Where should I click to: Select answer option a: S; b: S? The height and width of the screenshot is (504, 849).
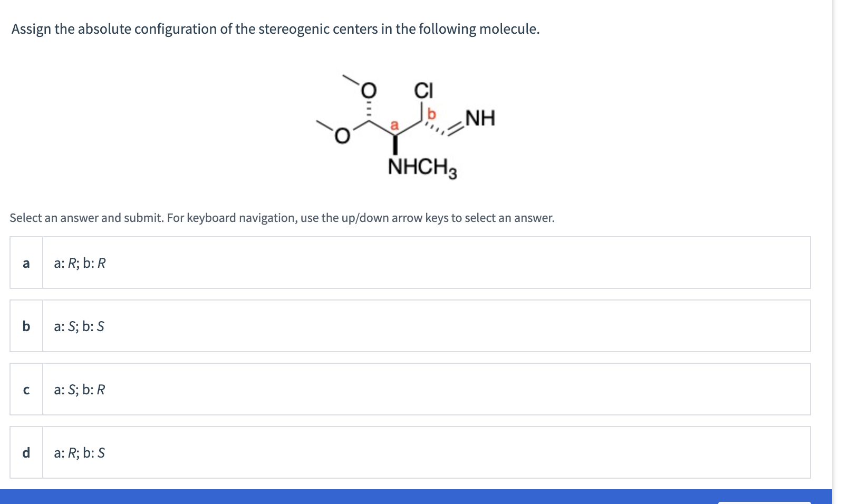pyautogui.click(x=79, y=326)
